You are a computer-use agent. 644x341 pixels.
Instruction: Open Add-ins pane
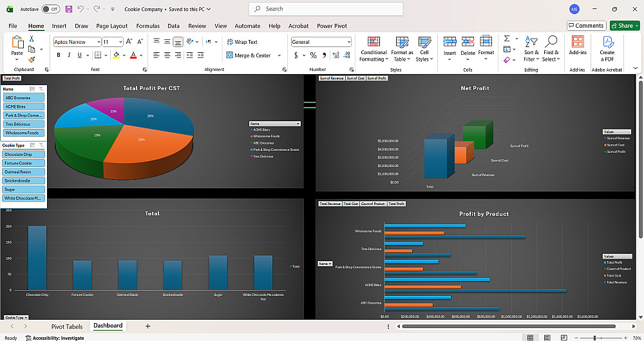pyautogui.click(x=578, y=45)
